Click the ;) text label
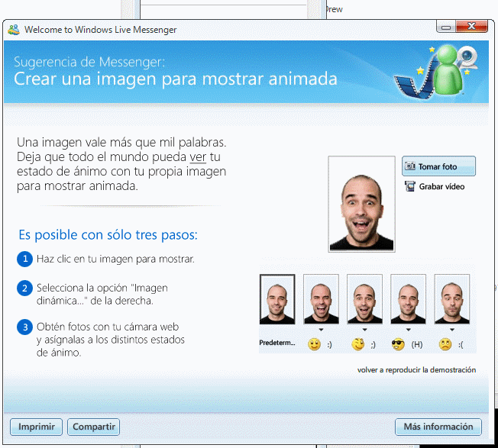Viewport: 498px width, 448px height. (x=373, y=345)
